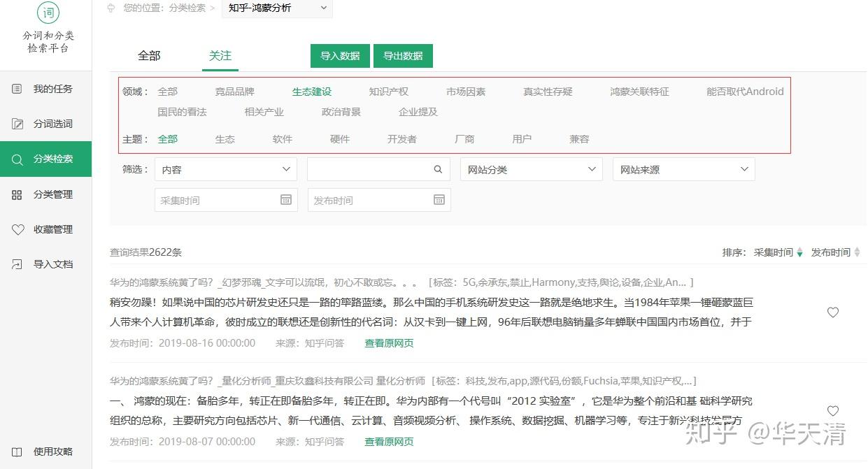The image size is (868, 469).
Task: Click the 导出数据 button
Action: point(403,56)
